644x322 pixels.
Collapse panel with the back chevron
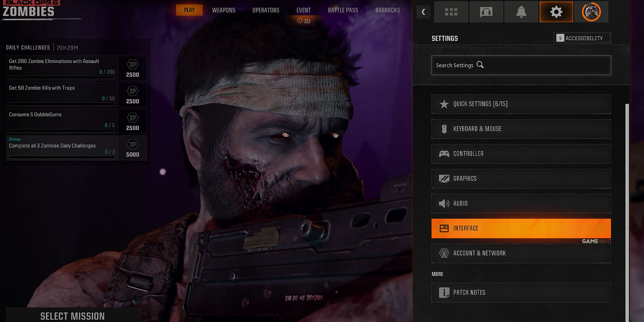pyautogui.click(x=423, y=12)
